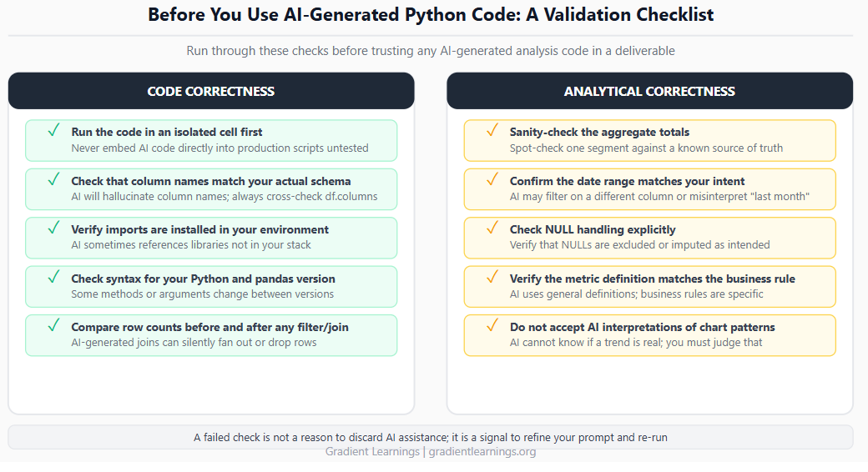The height and width of the screenshot is (472, 868).
Task: Click the orange checkmark beside 'Check NULL handling explicitly'
Action: pos(492,228)
